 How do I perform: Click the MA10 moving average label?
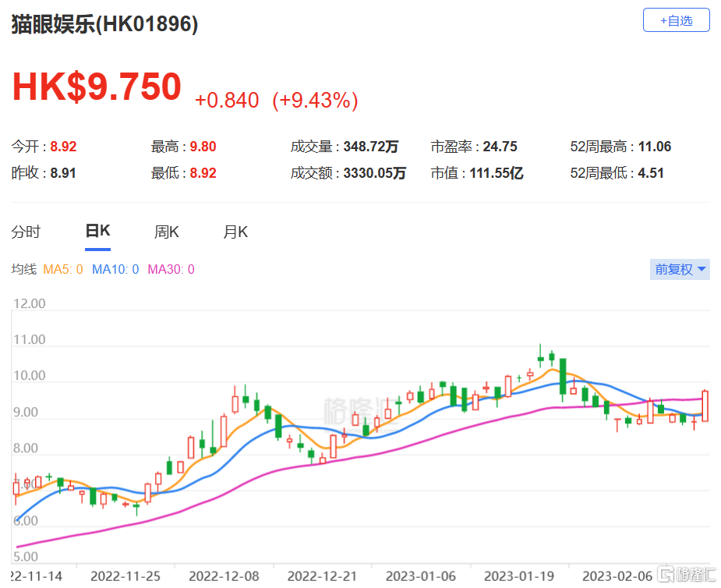(115, 269)
